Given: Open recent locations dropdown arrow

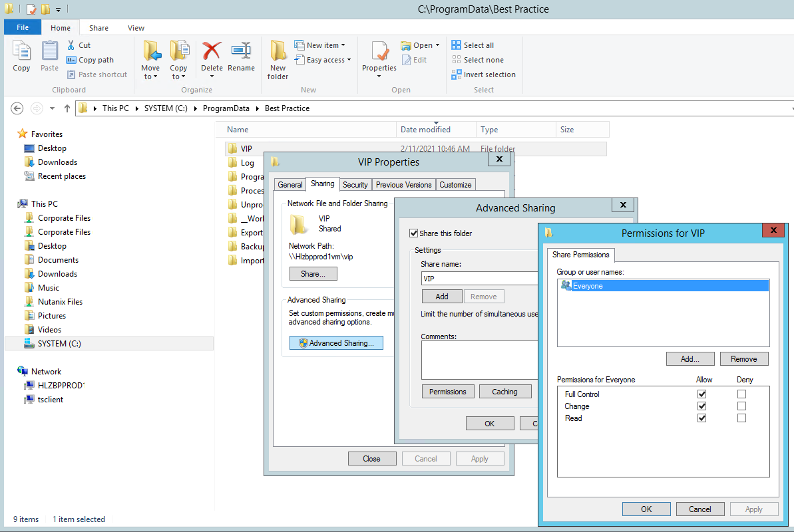Looking at the screenshot, I should click(52, 108).
